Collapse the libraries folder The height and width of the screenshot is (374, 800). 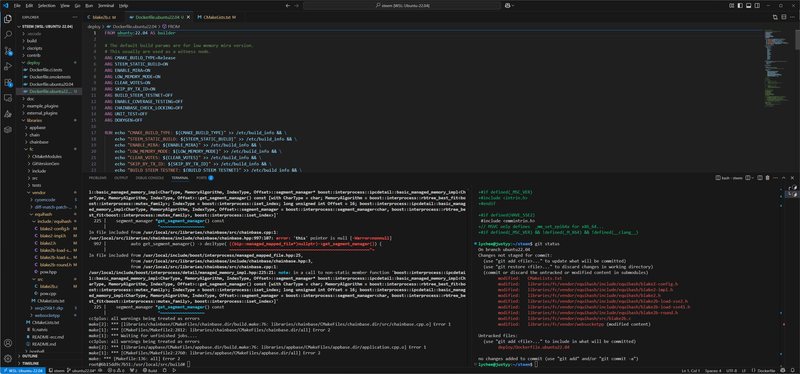pyautogui.click(x=48, y=120)
